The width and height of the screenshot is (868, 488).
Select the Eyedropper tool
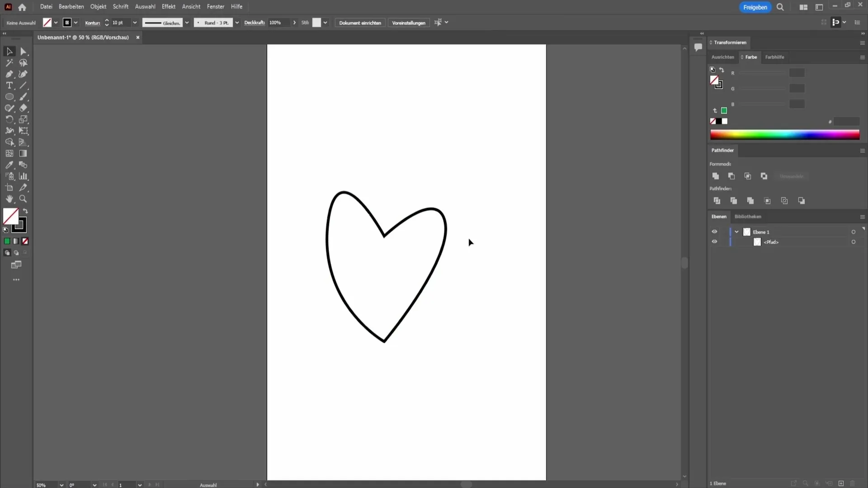(9, 165)
